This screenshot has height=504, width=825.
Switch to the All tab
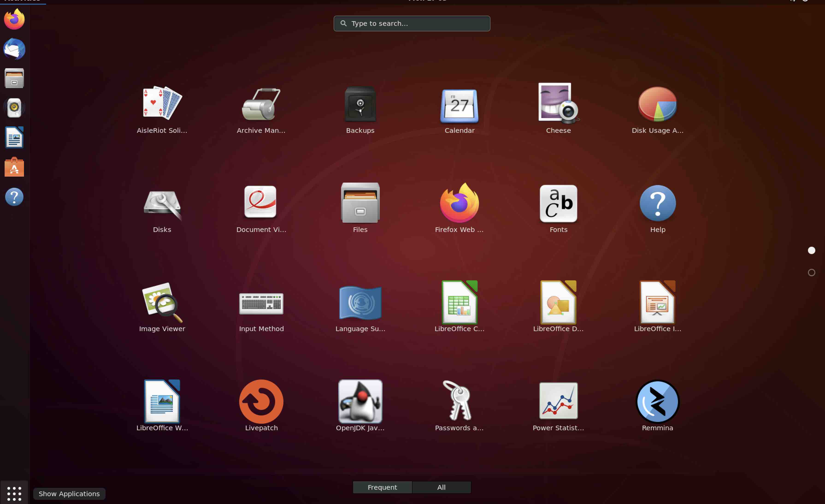441,487
